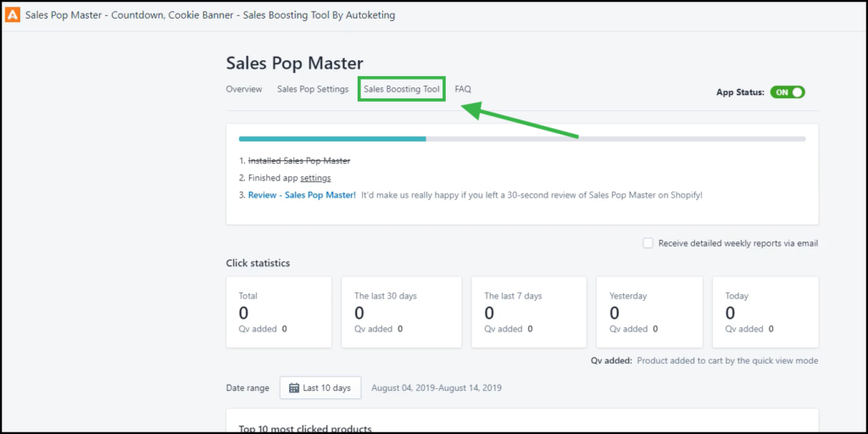Toggle the App Status ON switch

coord(787,92)
